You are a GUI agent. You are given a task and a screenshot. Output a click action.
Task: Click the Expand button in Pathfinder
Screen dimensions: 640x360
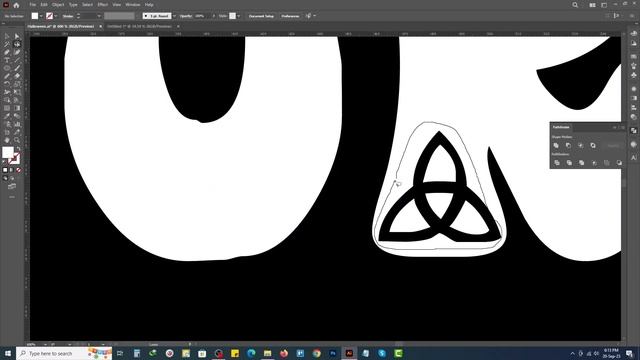(x=613, y=145)
